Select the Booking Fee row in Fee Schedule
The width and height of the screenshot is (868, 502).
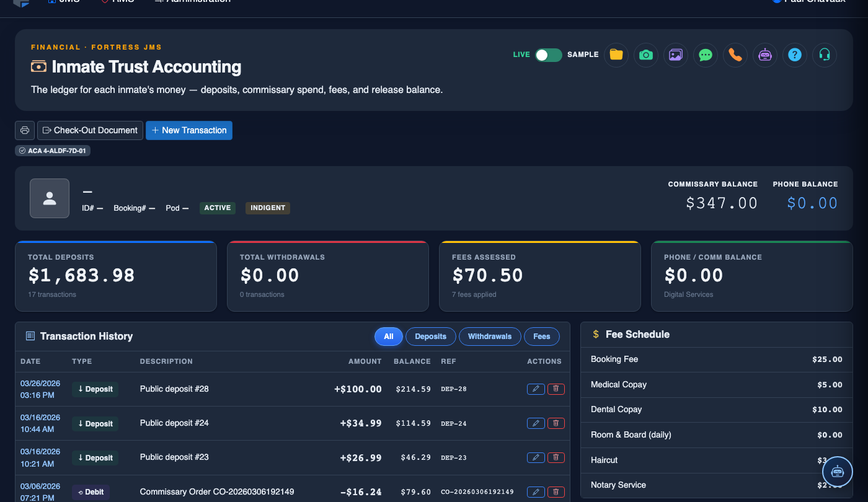717,359
